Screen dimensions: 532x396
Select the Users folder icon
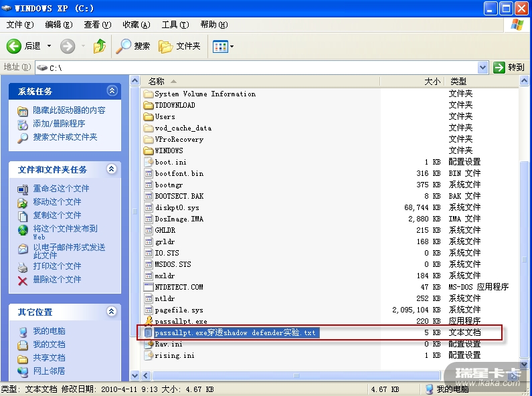coord(149,116)
